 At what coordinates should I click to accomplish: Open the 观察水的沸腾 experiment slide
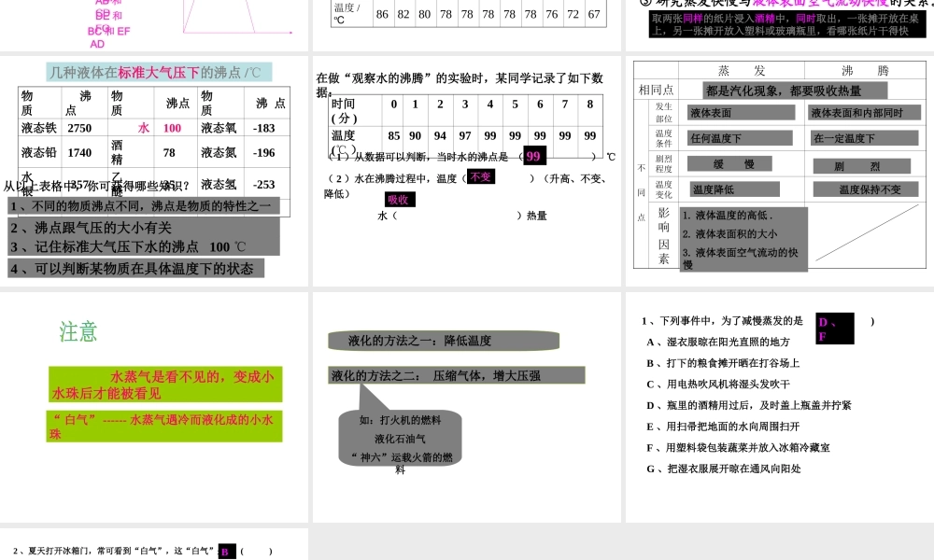point(466,172)
